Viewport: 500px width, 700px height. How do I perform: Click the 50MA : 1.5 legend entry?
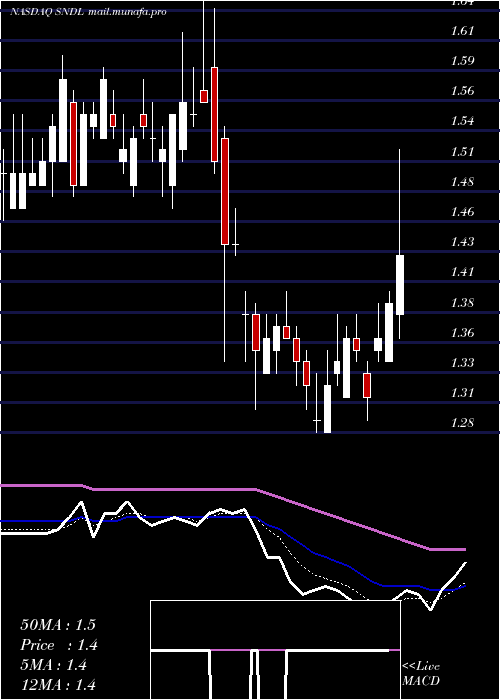click(58, 625)
